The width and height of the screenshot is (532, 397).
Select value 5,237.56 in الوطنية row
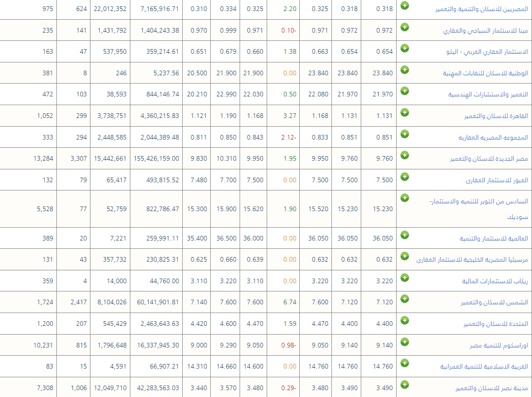pyautogui.click(x=166, y=73)
